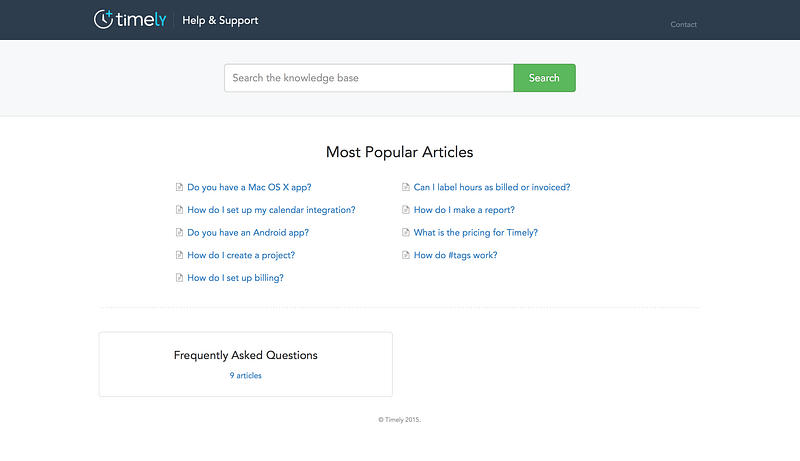800x461 pixels.
Task: Open 'Do you have a Mac OS X app?'
Action: click(x=249, y=187)
